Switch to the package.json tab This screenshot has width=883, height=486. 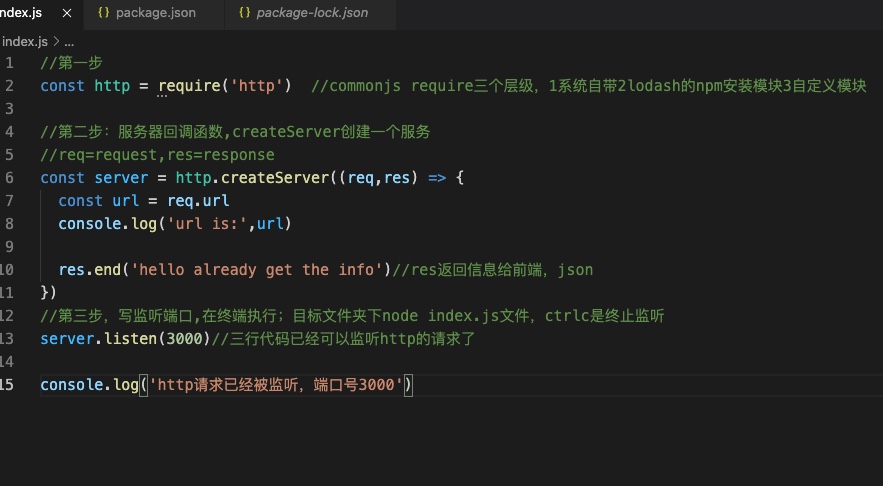155,13
